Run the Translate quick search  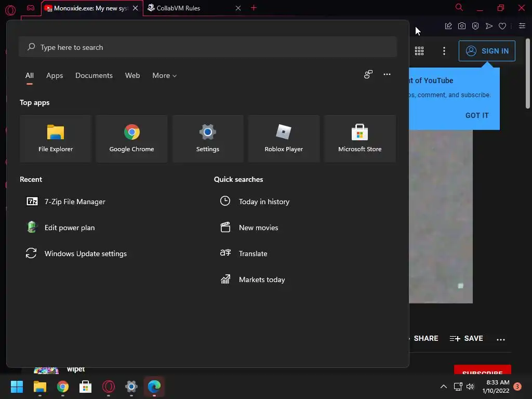coord(244,254)
